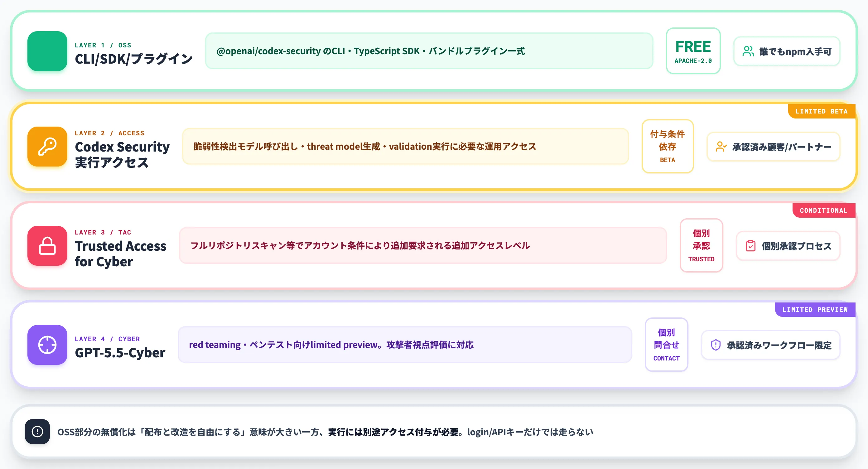Screen dimensions: 868x469
Task: Click the login/APIキーだけでは走らない text
Action: tap(530, 432)
